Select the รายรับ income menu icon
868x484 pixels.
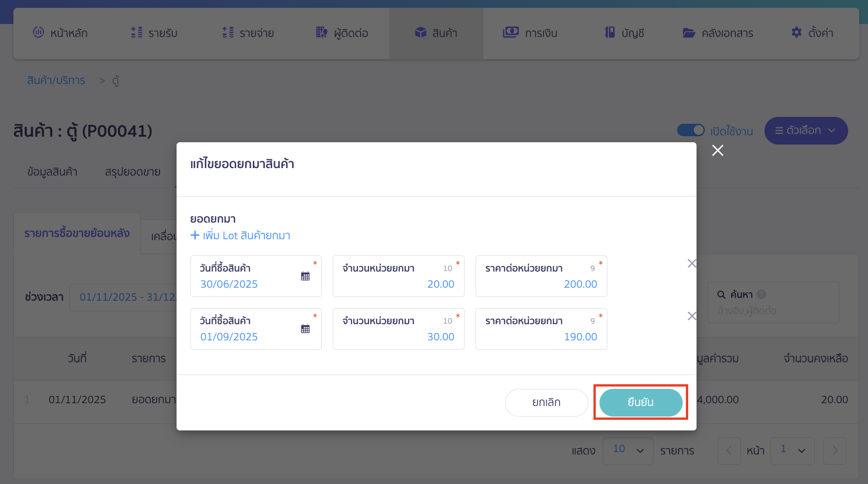(x=136, y=32)
